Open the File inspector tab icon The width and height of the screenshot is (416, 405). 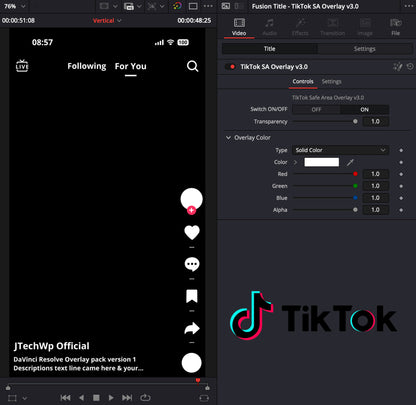[x=395, y=27]
